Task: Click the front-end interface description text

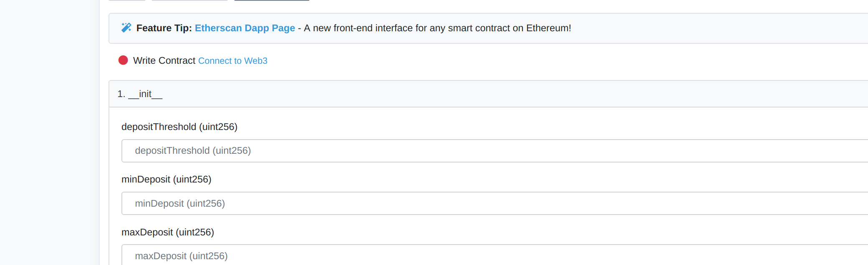Action: point(437,28)
